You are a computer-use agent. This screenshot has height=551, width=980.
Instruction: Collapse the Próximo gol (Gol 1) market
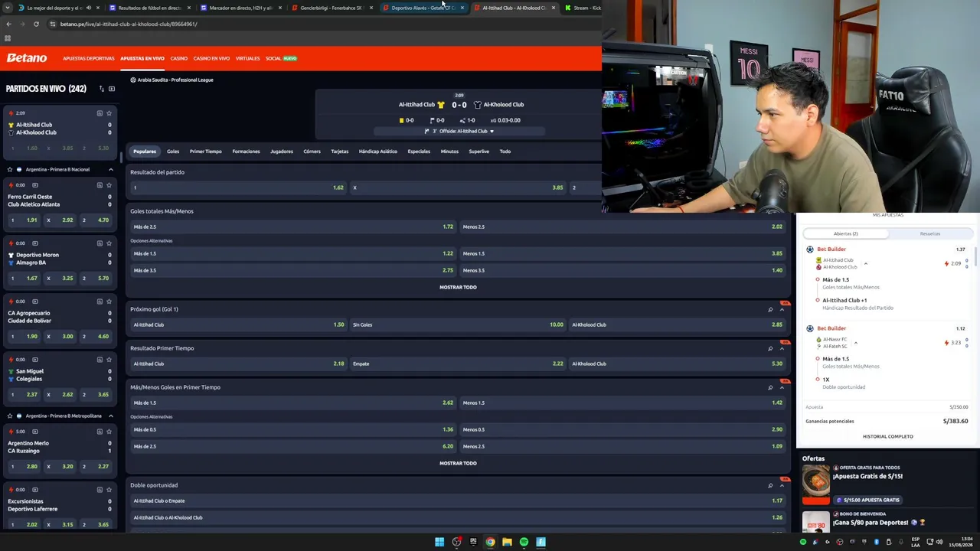click(x=782, y=309)
